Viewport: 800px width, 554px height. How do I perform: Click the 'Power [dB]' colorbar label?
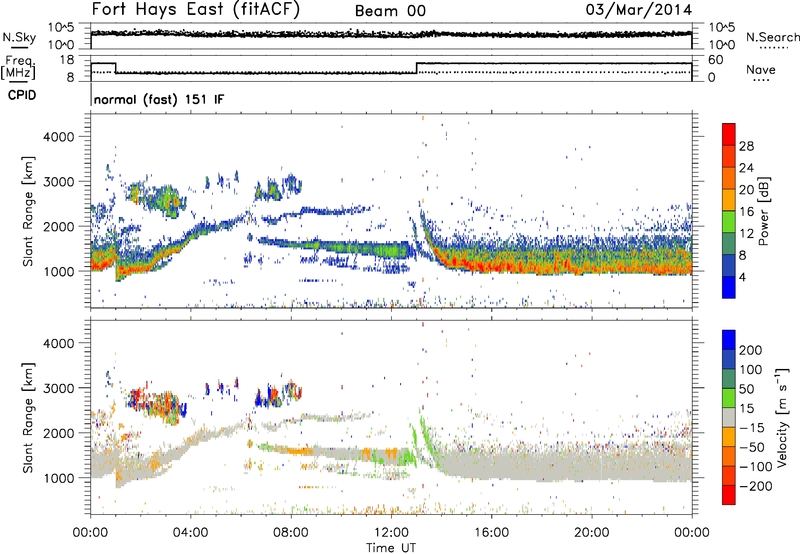(764, 211)
